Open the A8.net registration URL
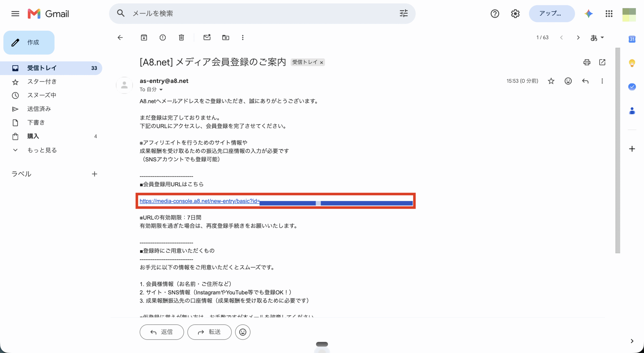The height and width of the screenshot is (353, 644). click(x=276, y=201)
